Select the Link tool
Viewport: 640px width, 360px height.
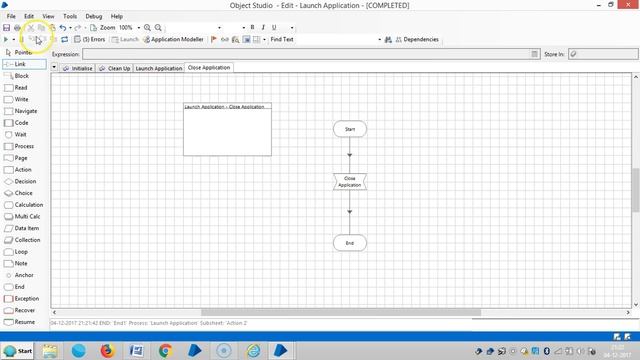click(x=24, y=64)
